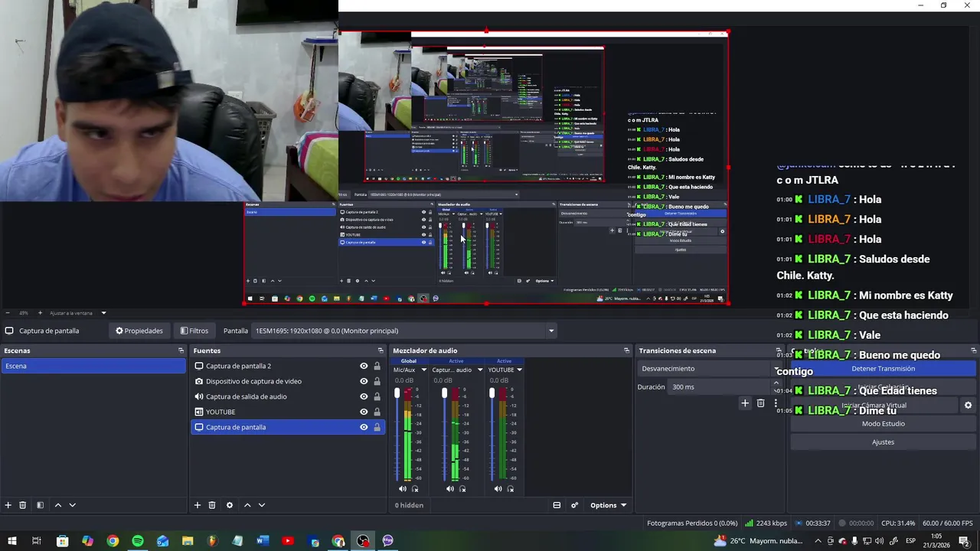Viewport: 980px width, 551px height.
Task: Add a scene transition with plus icon
Action: (x=745, y=403)
